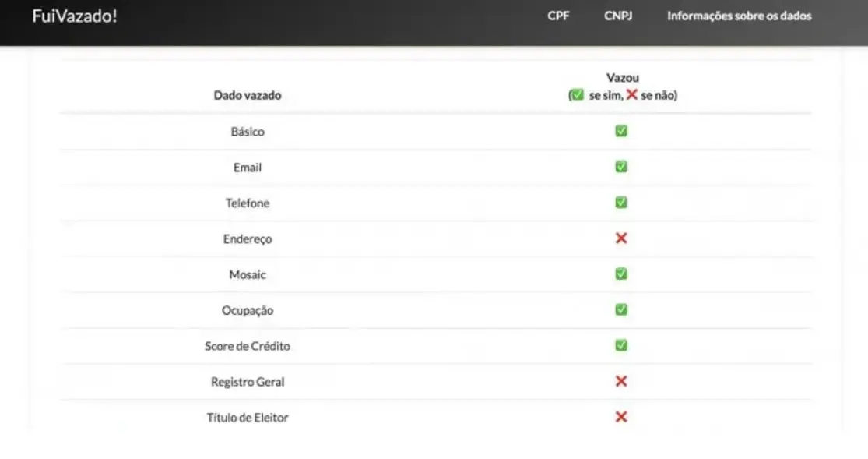
Task: Click the green check icon for Básico
Action: pyautogui.click(x=621, y=131)
